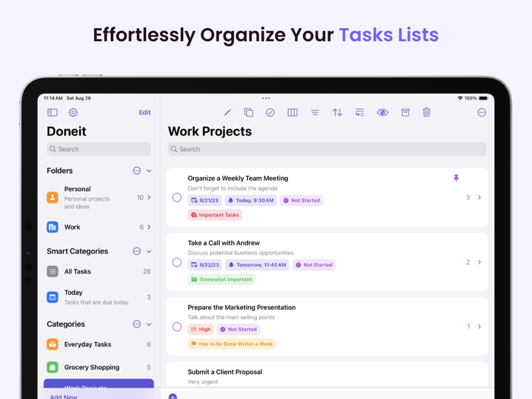
Task: Click the 8/22/23 date tag
Action: tap(205, 264)
